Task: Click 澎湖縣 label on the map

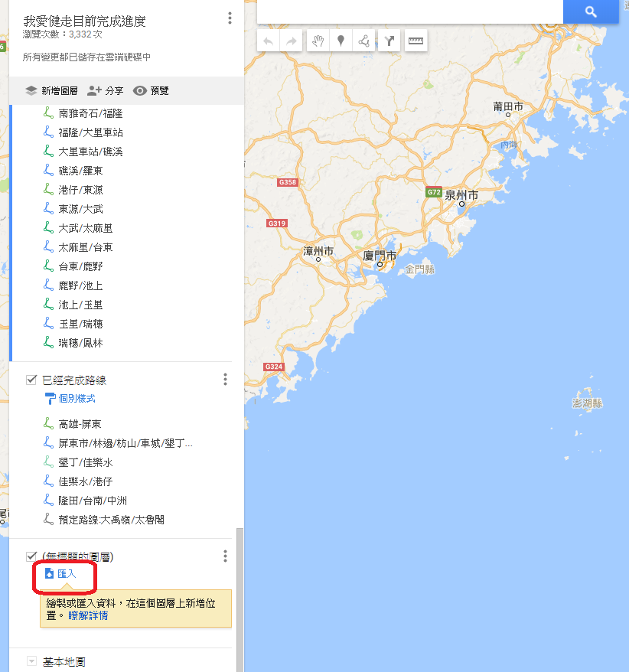Action: (x=588, y=403)
